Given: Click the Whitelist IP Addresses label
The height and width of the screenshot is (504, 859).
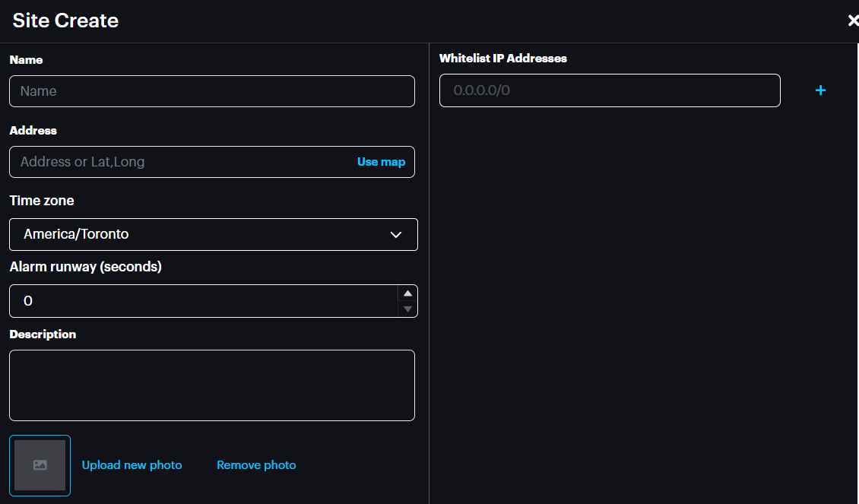Looking at the screenshot, I should point(502,59).
